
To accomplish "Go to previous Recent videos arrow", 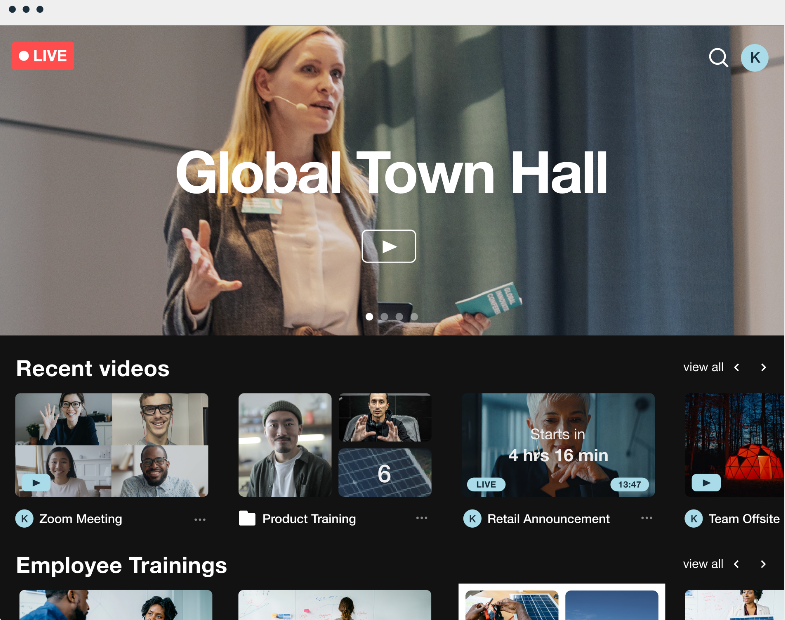I will (x=737, y=367).
